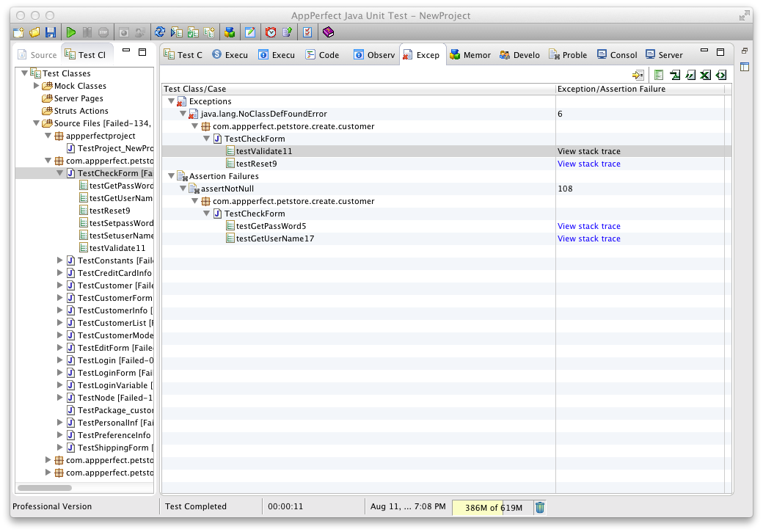763x532 pixels.
Task: Click the Test Class/Case column header
Action: point(359,89)
